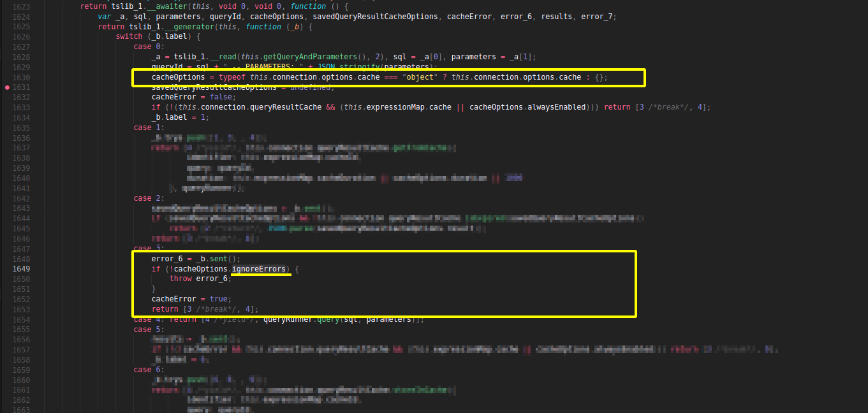Click 'queryRunner' on line 1654
The height and width of the screenshot is (413, 868).
pos(288,319)
